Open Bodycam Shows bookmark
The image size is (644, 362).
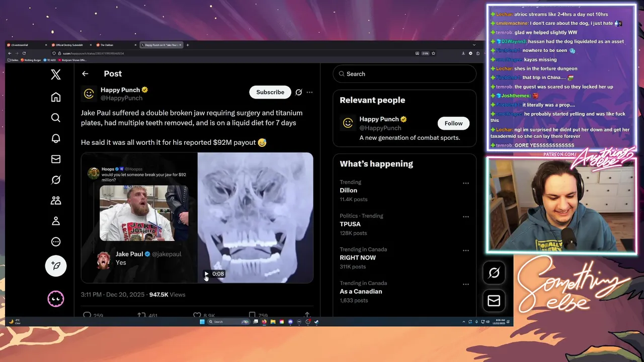72,60
